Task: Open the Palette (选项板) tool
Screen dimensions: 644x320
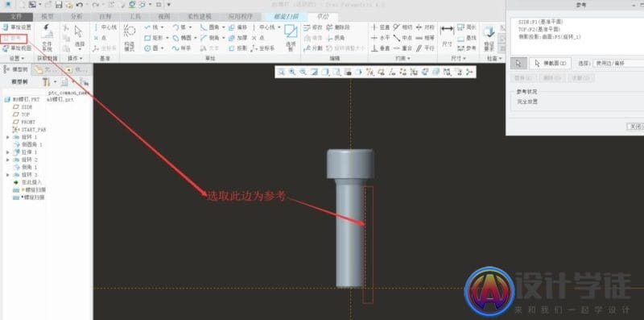Action: coord(291,37)
